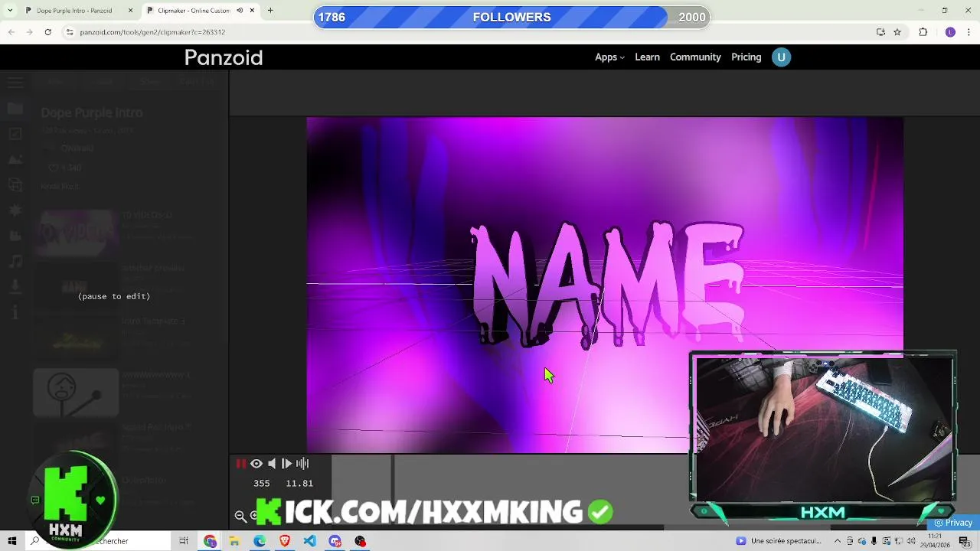Open the global settings sidebar icon
Viewport: 980px width, 551px height.
pyautogui.click(x=15, y=134)
